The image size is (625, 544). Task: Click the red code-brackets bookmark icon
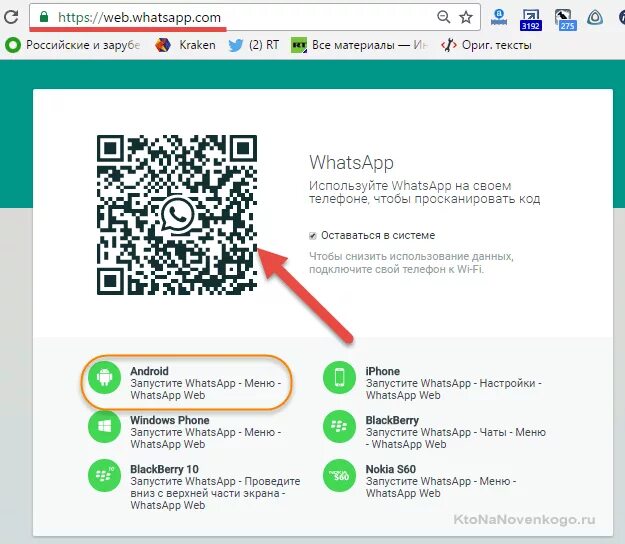pos(449,45)
